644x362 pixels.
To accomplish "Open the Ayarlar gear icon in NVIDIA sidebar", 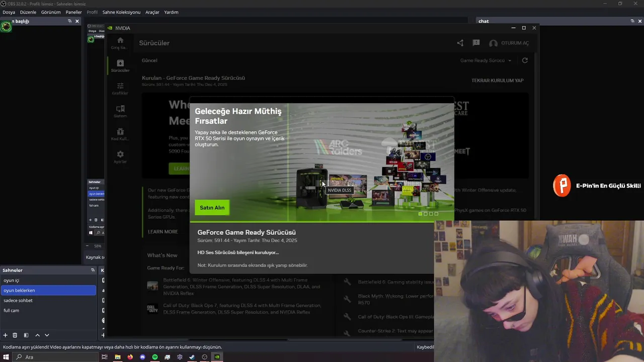I will click(x=120, y=154).
